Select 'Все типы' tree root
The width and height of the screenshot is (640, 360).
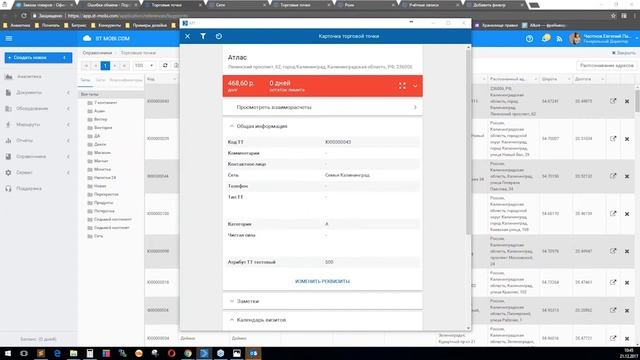click(89, 94)
